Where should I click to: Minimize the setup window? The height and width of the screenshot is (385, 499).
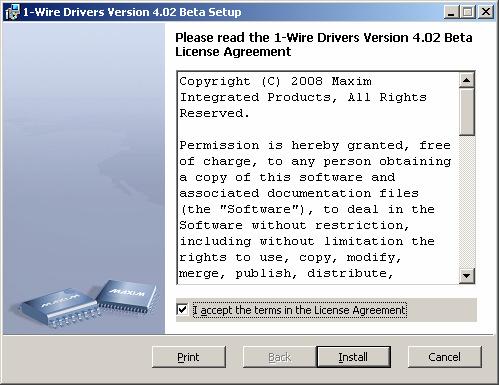tap(451, 12)
